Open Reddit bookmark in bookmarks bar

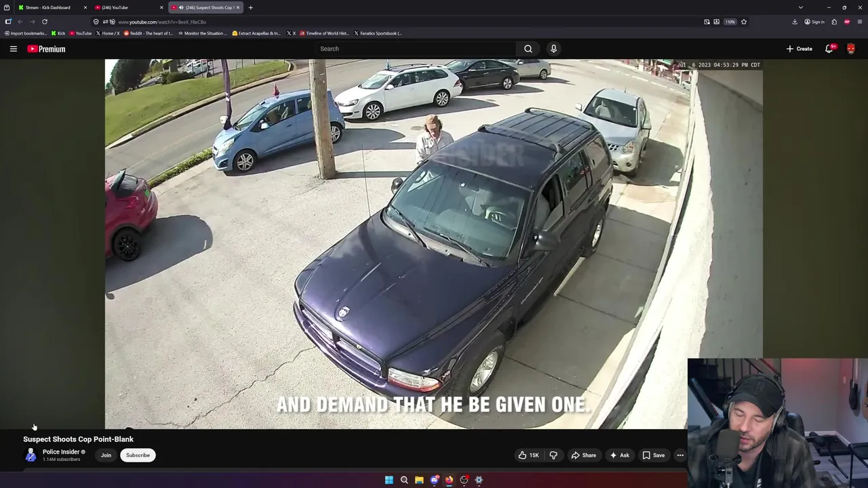point(148,33)
